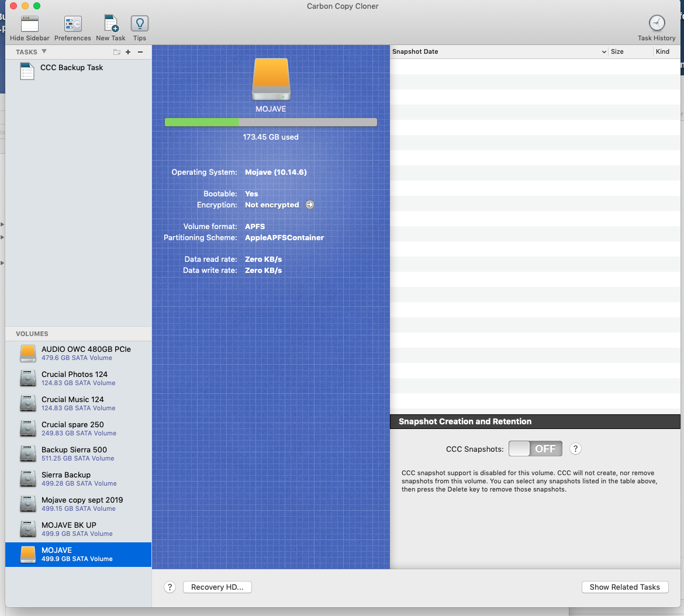Select the CCC Backup Task entry
Screen dimensions: 684x616
pyautogui.click(x=78, y=71)
